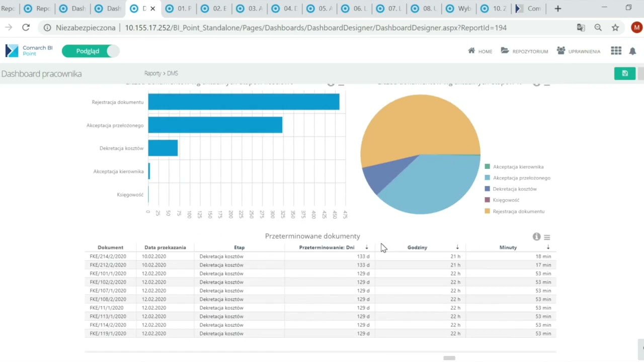Select document cell FKE/11/1/2020
The width and height of the screenshot is (644, 362).
(107, 308)
